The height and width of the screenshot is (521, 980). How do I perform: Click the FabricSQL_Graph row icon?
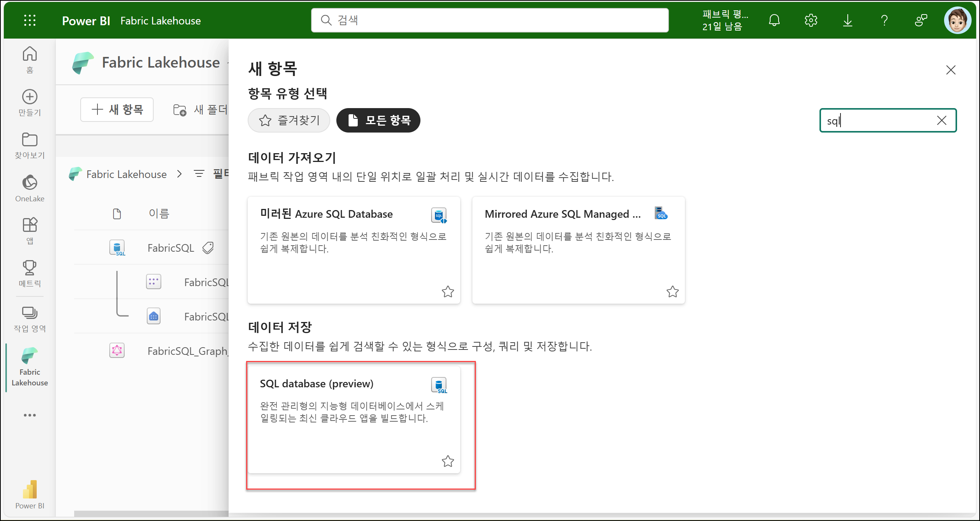pos(117,350)
